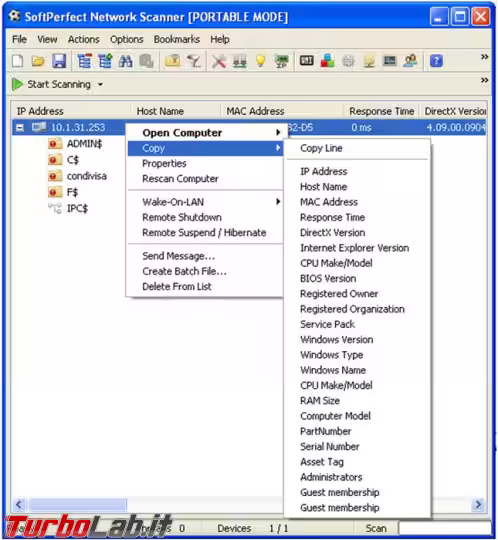Image resolution: width=498 pixels, height=540 pixels.
Task: Click the green Start Scanning play icon
Action: (17, 84)
